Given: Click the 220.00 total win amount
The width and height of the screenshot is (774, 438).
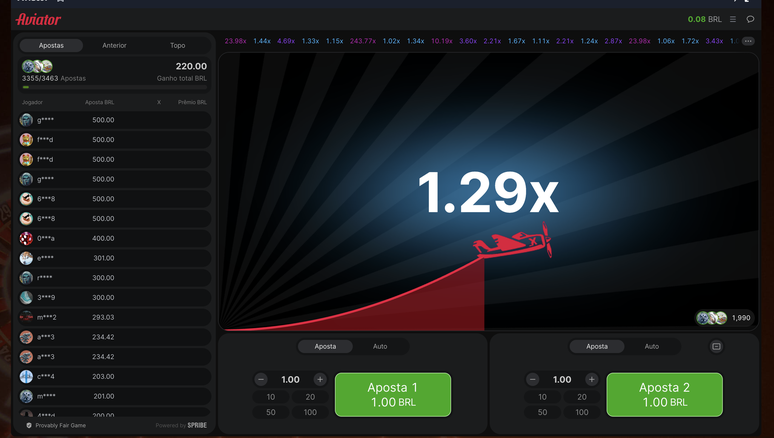Looking at the screenshot, I should click(x=191, y=66).
